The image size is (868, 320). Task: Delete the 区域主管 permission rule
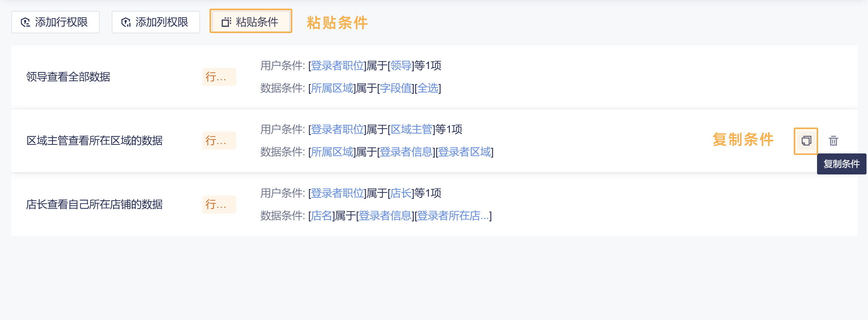(833, 141)
